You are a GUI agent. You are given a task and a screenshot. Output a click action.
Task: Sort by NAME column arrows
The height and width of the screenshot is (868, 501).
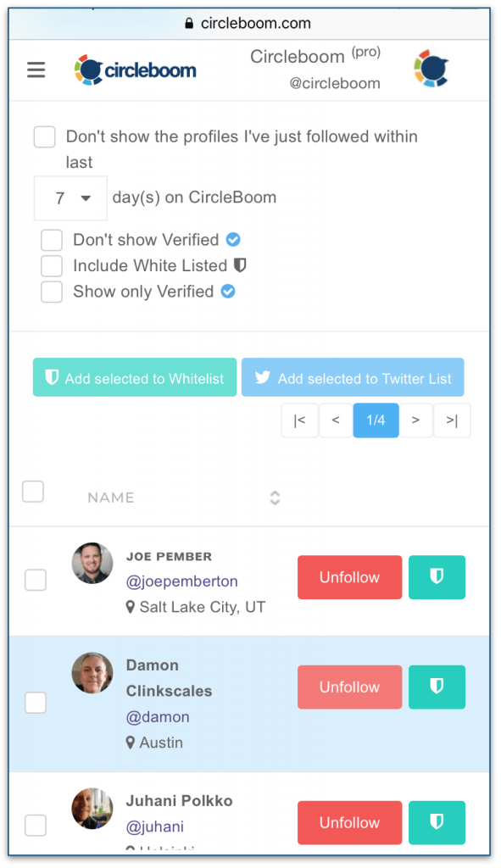coord(275,498)
